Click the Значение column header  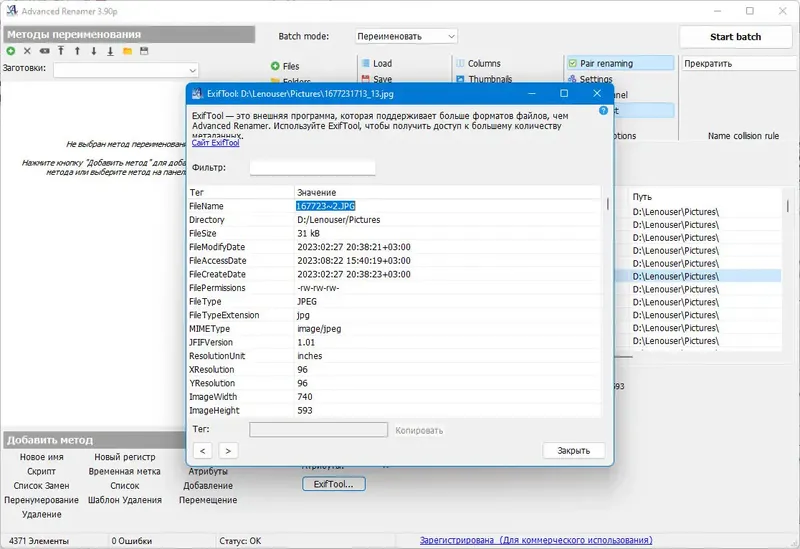(x=447, y=192)
